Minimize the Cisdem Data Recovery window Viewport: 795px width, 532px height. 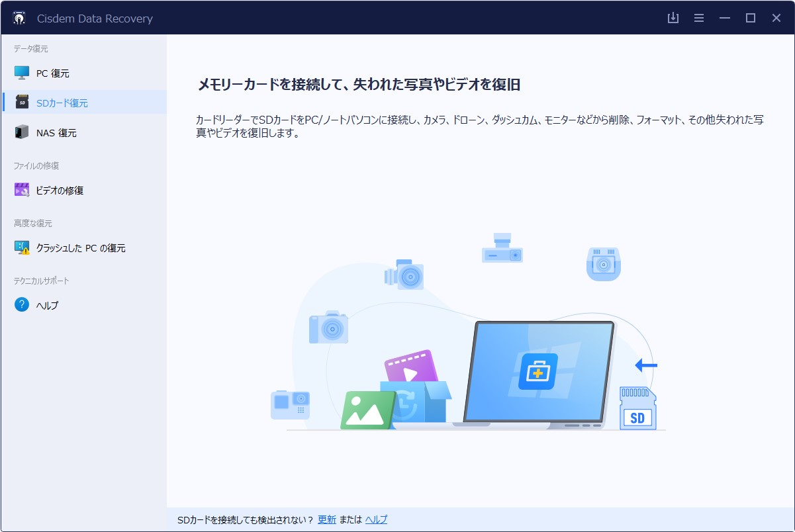tap(725, 18)
